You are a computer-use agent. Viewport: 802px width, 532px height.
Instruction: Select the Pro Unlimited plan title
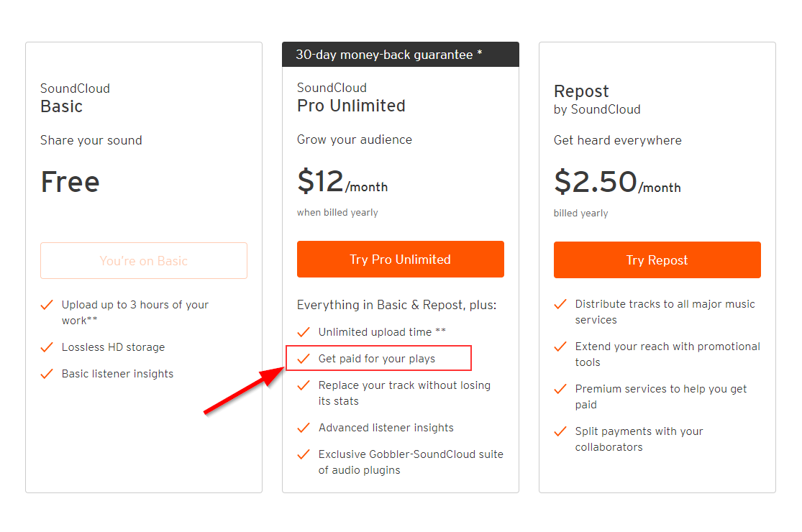[351, 106]
